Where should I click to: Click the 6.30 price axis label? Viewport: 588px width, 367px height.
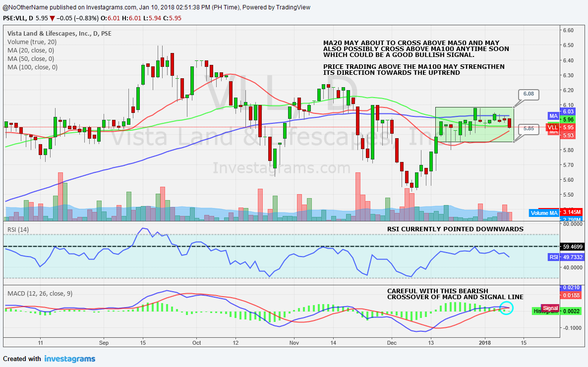(x=568, y=75)
